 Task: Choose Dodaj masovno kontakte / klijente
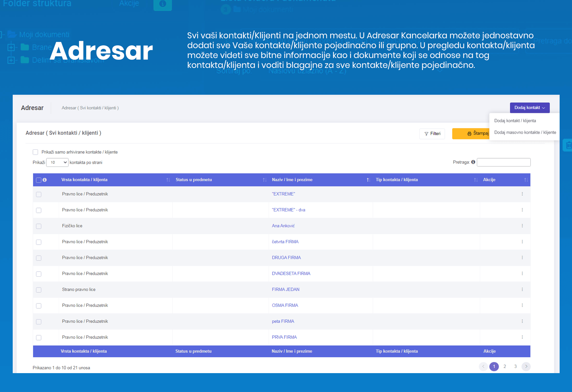coord(525,132)
